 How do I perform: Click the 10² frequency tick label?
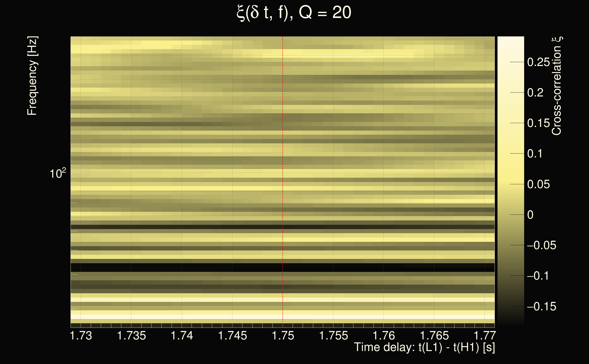[x=58, y=173]
